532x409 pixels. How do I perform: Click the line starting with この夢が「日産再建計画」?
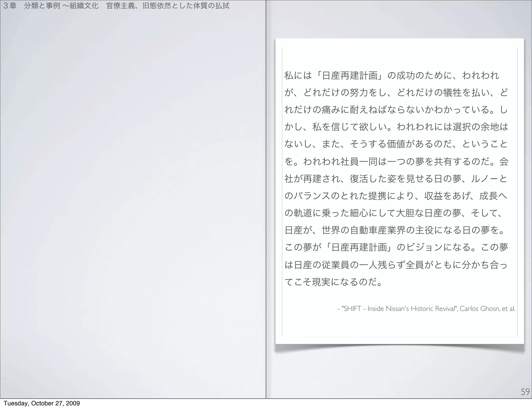tap(396, 247)
